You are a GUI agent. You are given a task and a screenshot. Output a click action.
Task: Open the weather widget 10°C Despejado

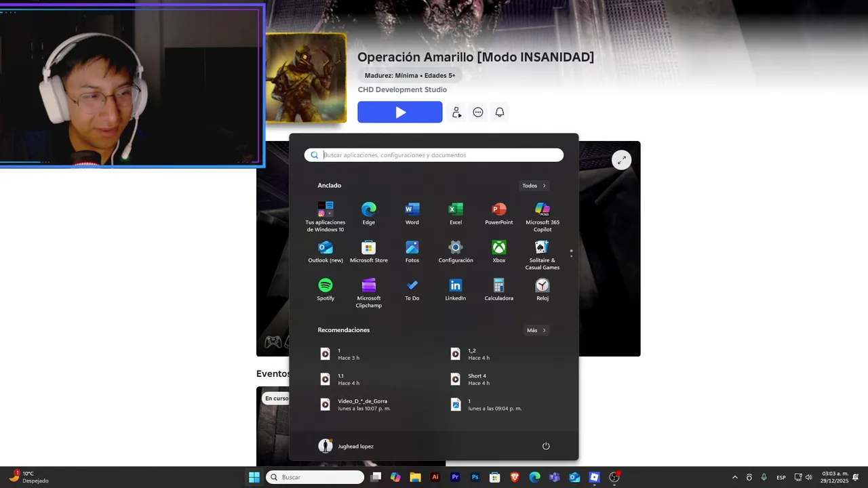click(x=28, y=477)
